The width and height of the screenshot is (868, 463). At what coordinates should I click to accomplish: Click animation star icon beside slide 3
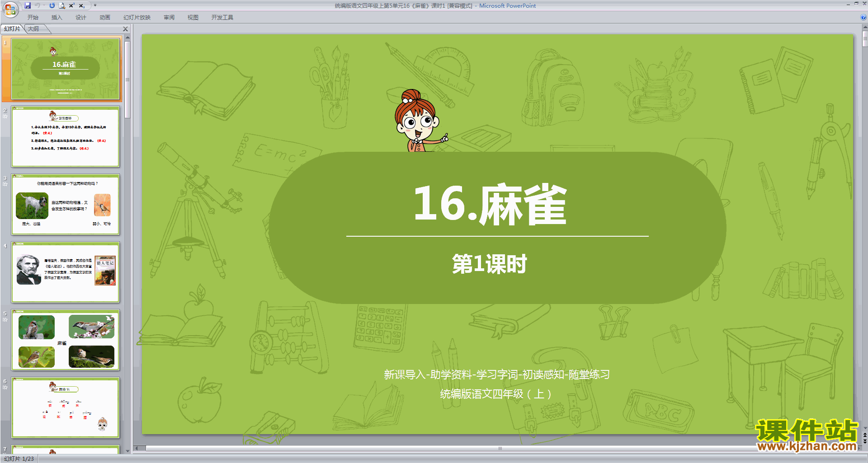pos(5,184)
